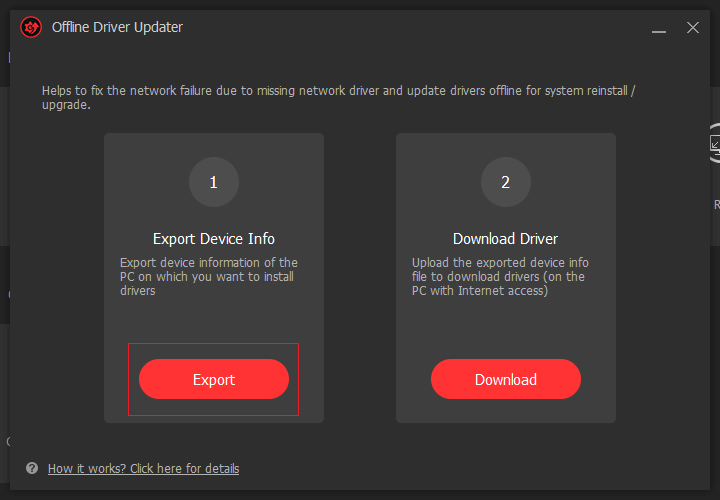
Task: Minimize the Offline Driver Updater window
Action: tap(658, 28)
